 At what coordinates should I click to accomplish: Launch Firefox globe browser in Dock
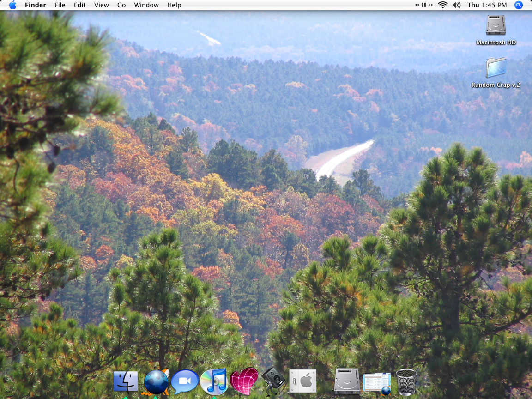[x=156, y=382]
